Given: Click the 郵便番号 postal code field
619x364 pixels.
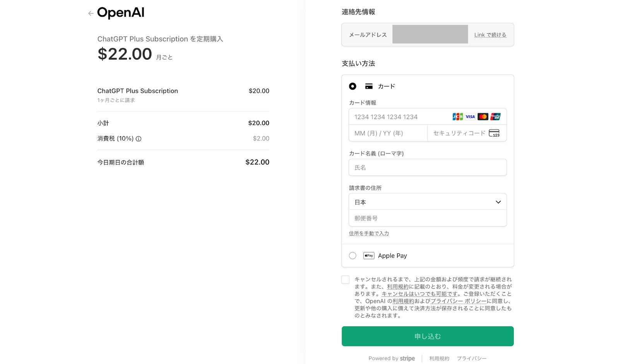Looking at the screenshot, I should click(x=427, y=219).
